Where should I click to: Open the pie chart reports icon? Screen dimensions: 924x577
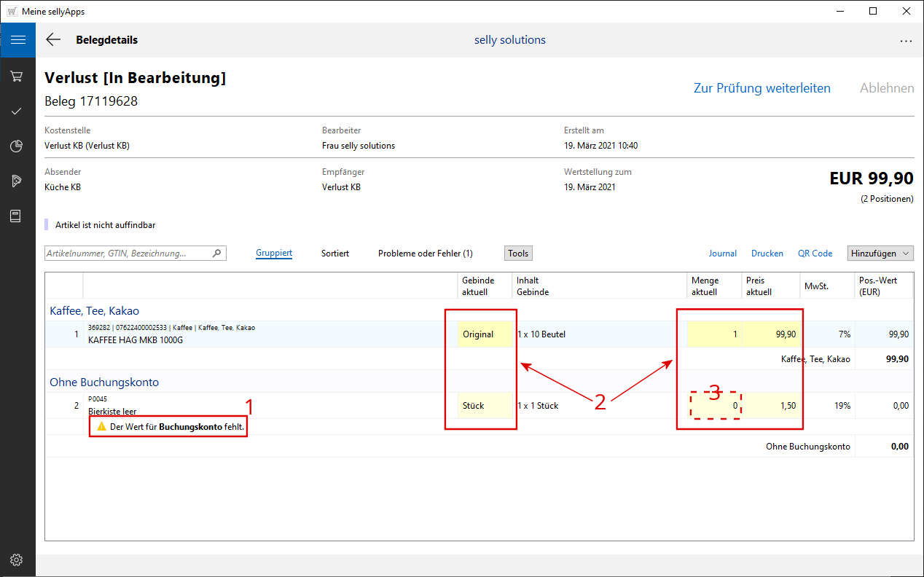[x=17, y=146]
